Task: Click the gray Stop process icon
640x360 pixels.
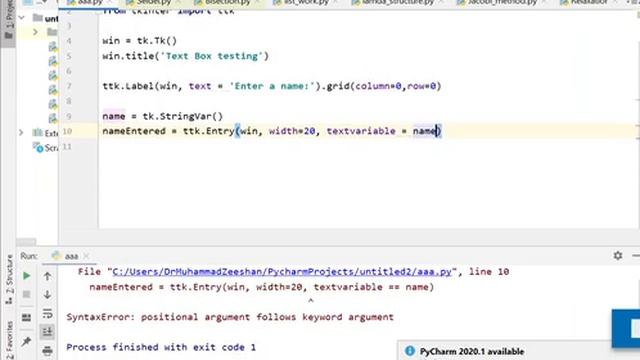Action: coord(26,294)
